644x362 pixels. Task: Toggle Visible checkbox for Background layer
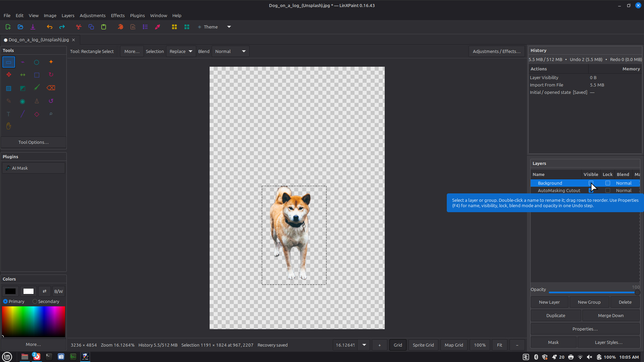[x=591, y=183]
